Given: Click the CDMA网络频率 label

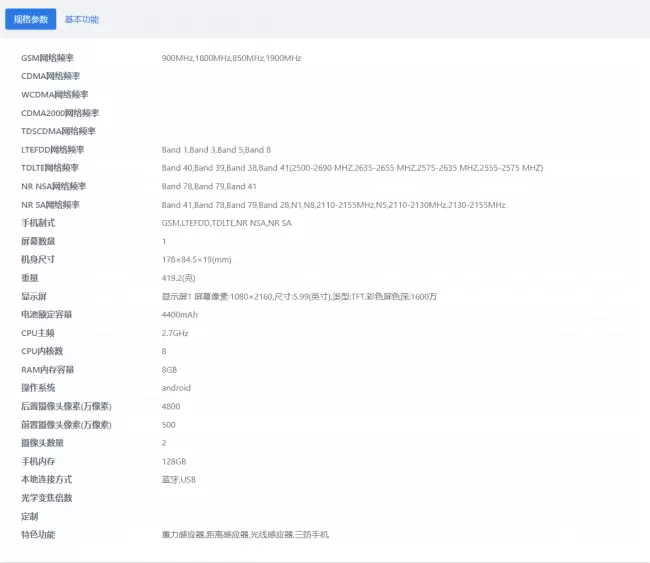Looking at the screenshot, I should (51, 76).
